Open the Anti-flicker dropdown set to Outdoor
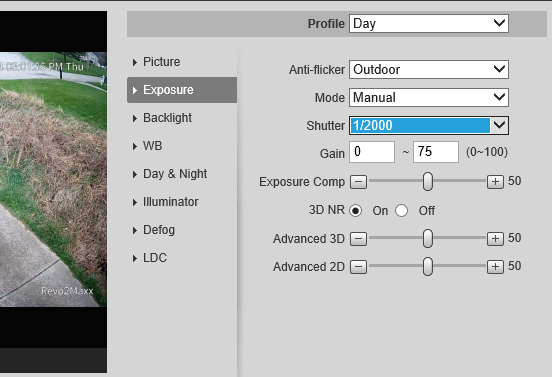The height and width of the screenshot is (377, 552). pyautogui.click(x=429, y=69)
